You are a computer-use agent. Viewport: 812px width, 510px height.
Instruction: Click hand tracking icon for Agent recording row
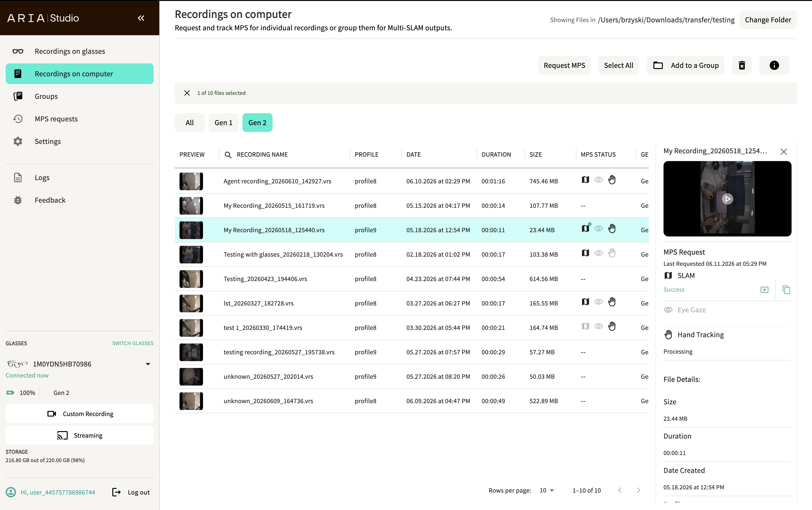tap(612, 180)
